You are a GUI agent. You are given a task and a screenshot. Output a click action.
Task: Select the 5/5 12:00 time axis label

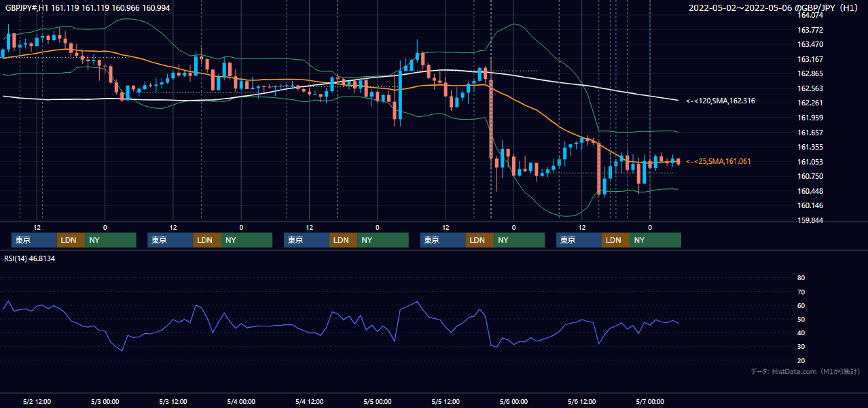coord(446,401)
